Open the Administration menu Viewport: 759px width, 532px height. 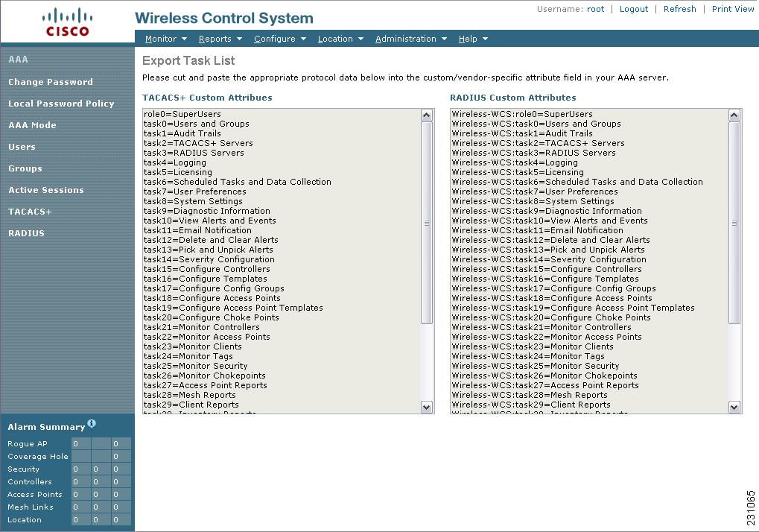click(406, 39)
